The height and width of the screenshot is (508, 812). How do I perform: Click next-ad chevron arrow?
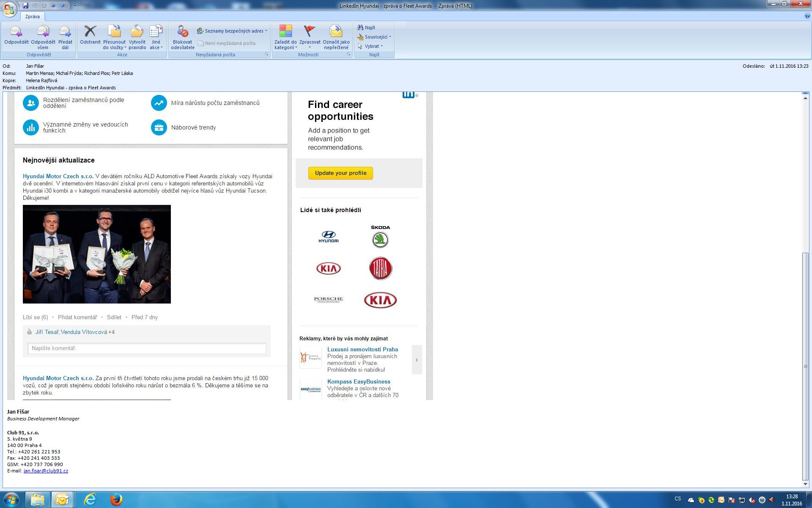(x=417, y=360)
